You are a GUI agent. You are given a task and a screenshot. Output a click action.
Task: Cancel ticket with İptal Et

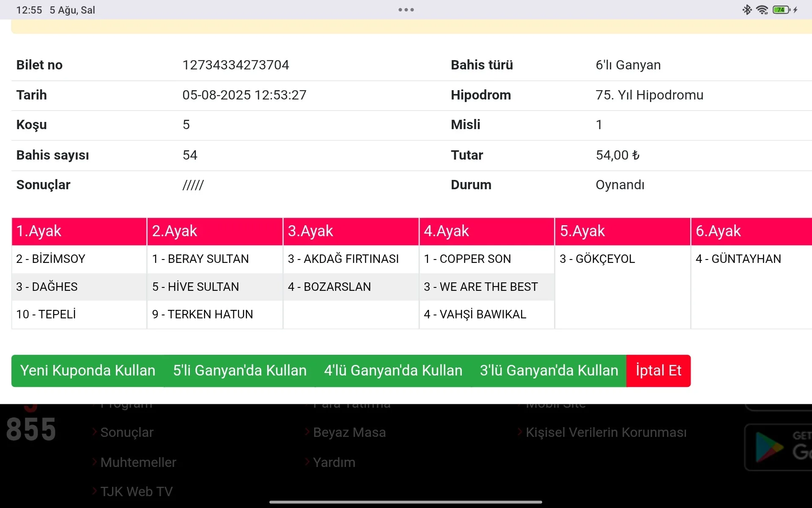point(658,370)
